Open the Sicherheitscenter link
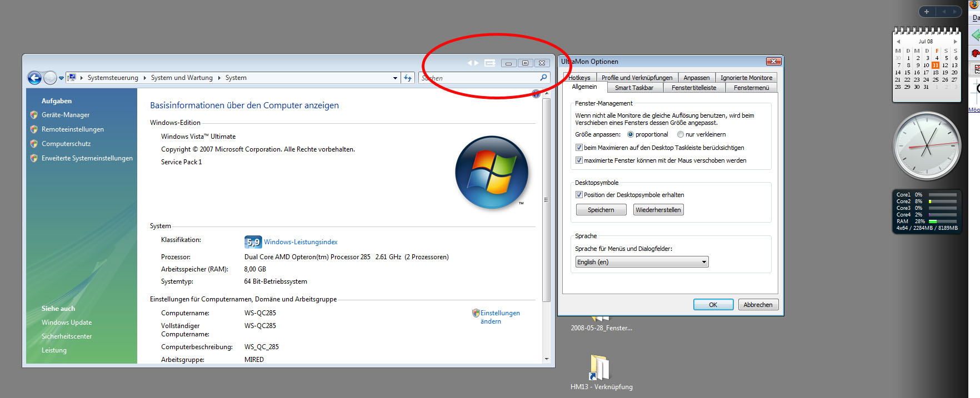The image size is (980, 398). coord(67,336)
